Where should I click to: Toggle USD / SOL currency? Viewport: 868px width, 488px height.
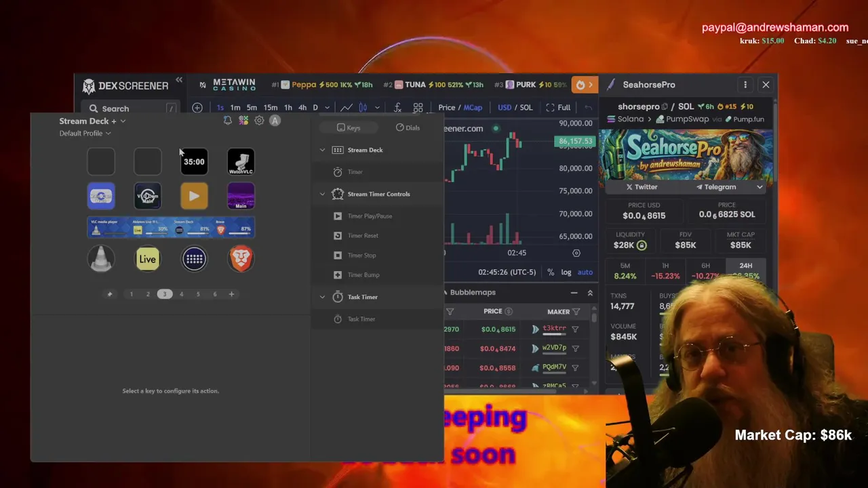515,108
